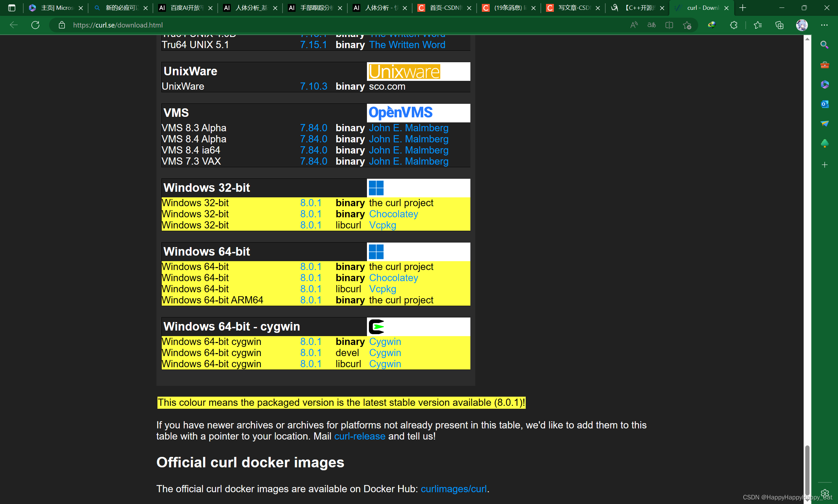The width and height of the screenshot is (838, 504).
Task: Click Chocolatey link under Windows 64-bit
Action: coord(393,278)
